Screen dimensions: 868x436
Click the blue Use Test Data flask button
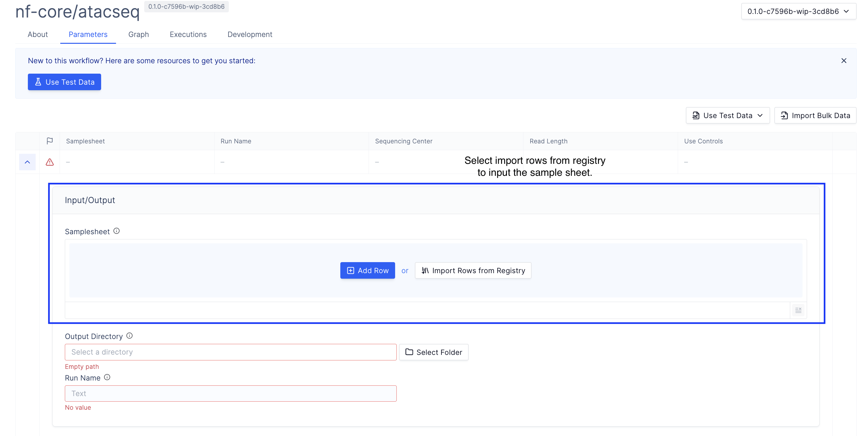pyautogui.click(x=65, y=82)
